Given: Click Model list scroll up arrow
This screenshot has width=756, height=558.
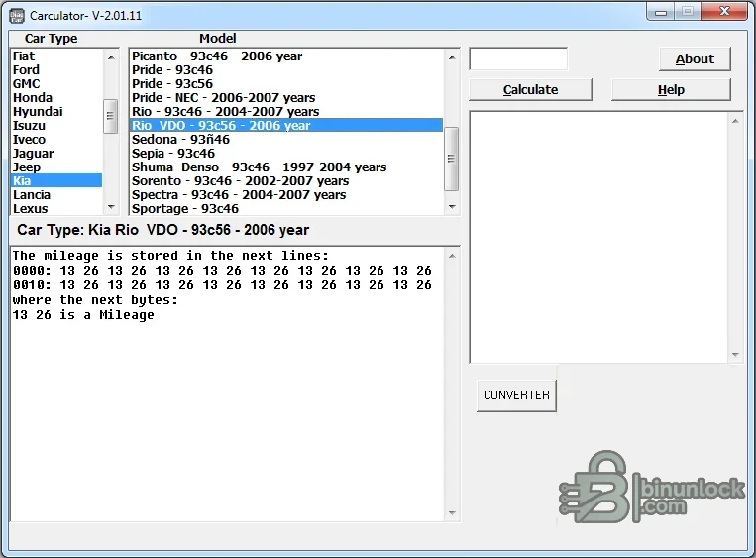Looking at the screenshot, I should pos(451,57).
